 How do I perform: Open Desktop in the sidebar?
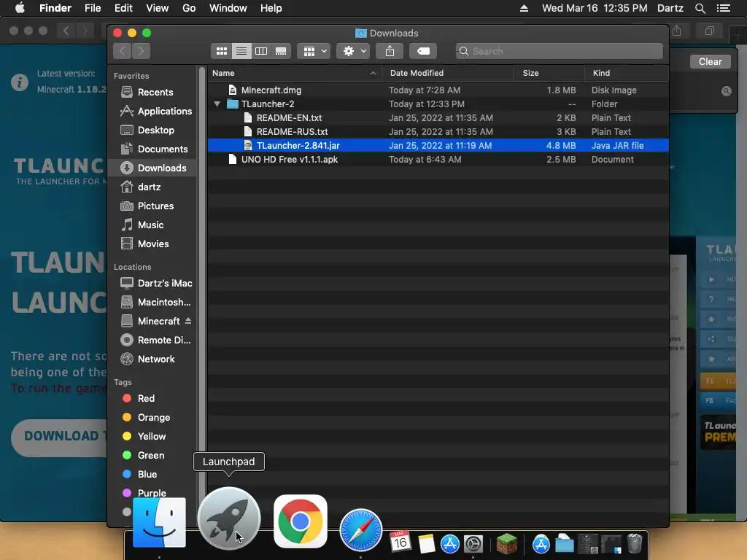tap(152, 130)
